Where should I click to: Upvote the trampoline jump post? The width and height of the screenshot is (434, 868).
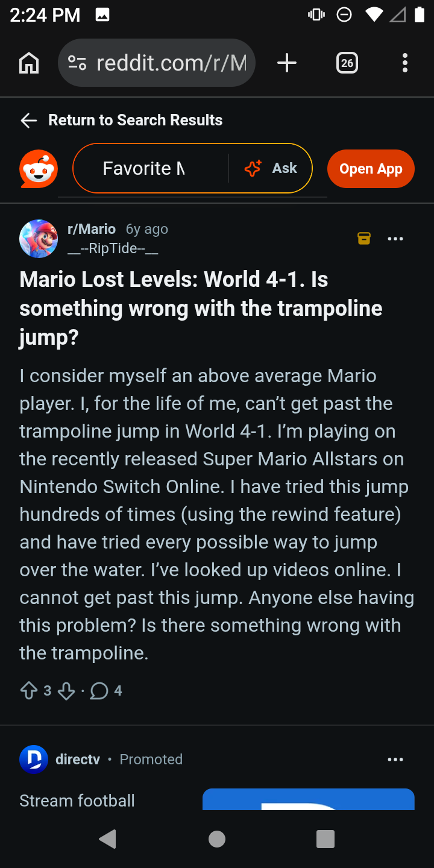pos(29,691)
